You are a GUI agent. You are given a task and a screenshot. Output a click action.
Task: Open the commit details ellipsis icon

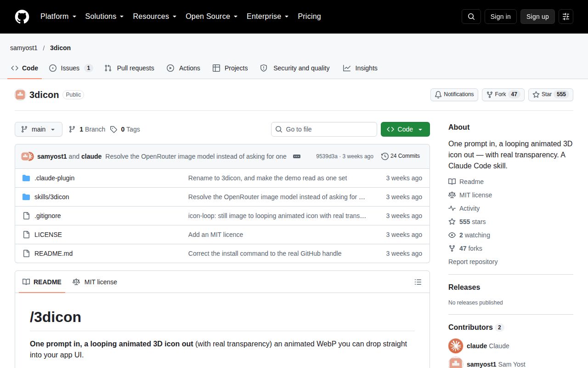pyautogui.click(x=297, y=156)
